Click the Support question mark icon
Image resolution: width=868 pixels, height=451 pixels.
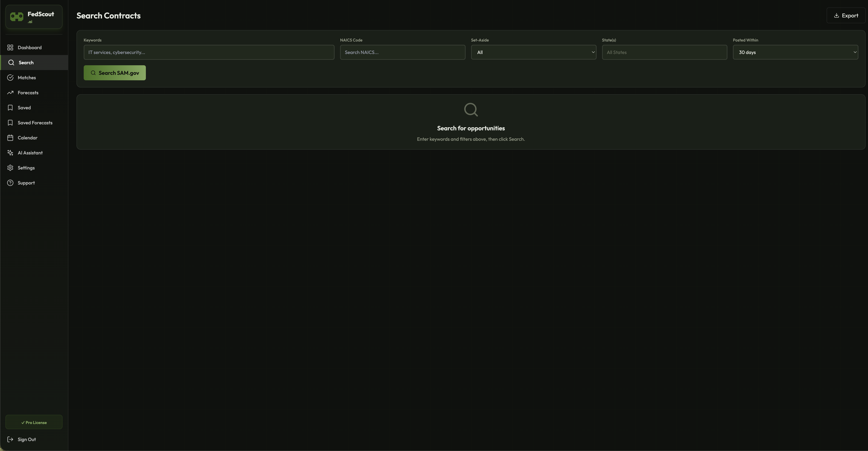point(10,183)
